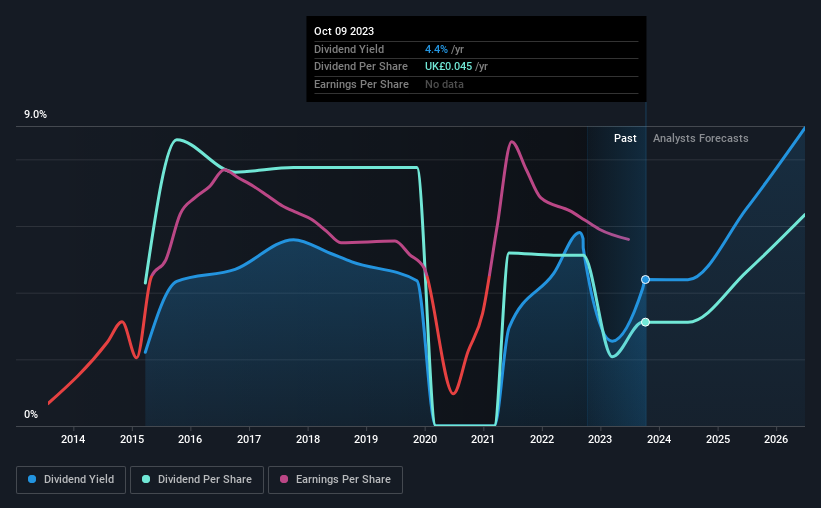Click the pink Earnings Per Share legend dot
This screenshot has height=508, width=821.
click(284, 479)
